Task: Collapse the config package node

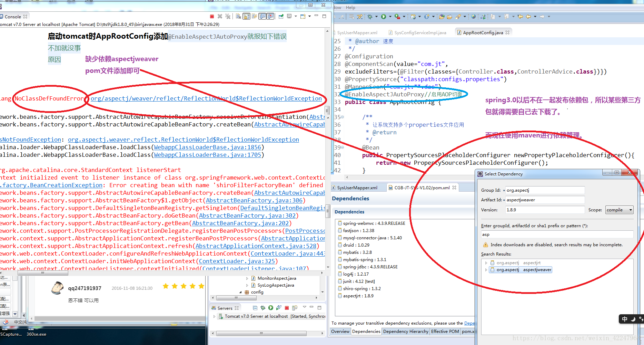Action: pos(240,292)
